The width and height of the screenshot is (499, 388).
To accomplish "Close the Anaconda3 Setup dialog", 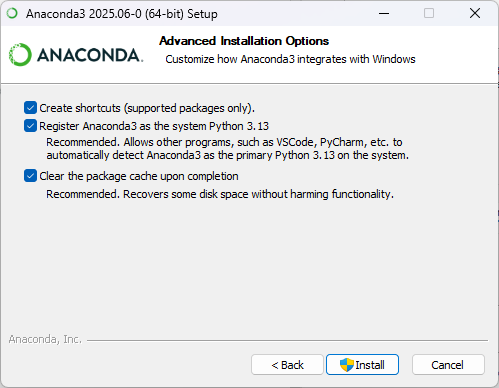I will click(475, 14).
